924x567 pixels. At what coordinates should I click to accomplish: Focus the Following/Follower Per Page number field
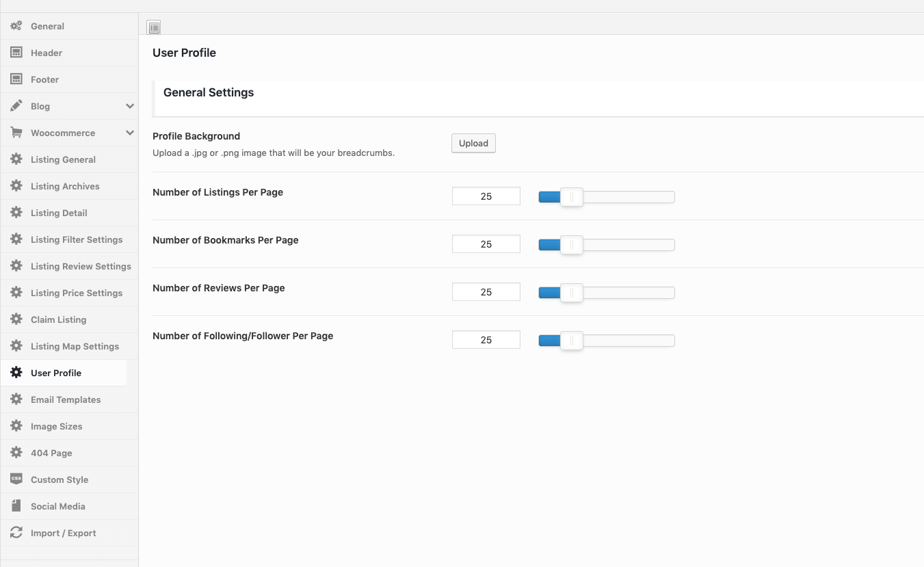[x=486, y=340]
